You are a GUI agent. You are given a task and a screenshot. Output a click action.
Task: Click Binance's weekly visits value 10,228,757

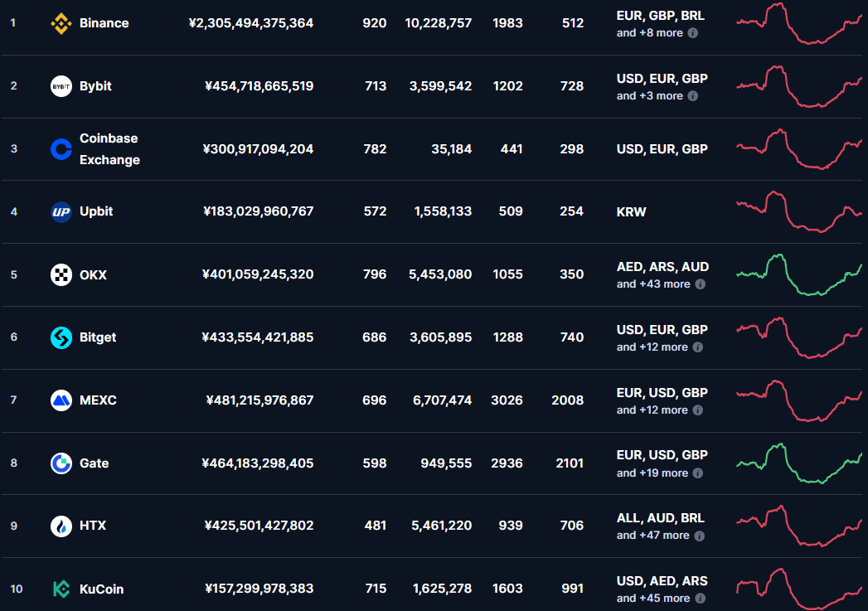click(x=439, y=23)
